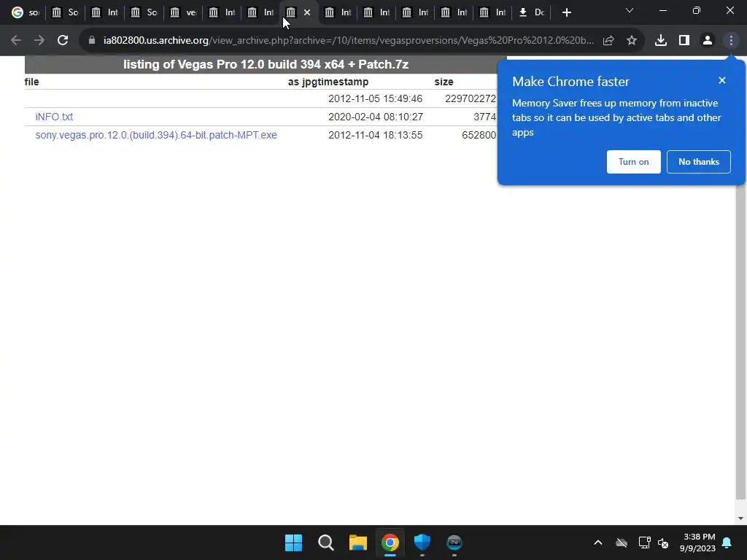Screen dimensions: 747x560
Task: Open the clock showing 3:38 PM
Action: pos(698,542)
